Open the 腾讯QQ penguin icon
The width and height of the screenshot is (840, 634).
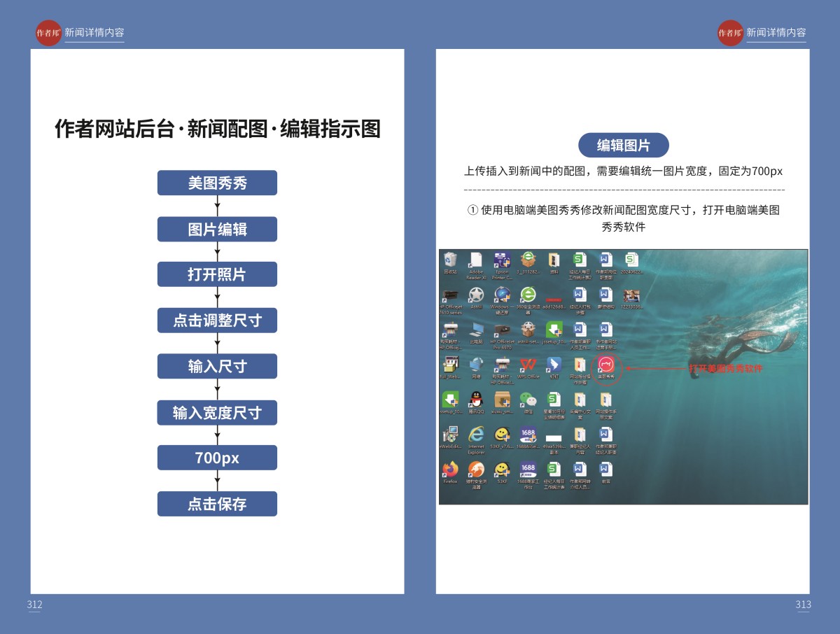tap(476, 400)
